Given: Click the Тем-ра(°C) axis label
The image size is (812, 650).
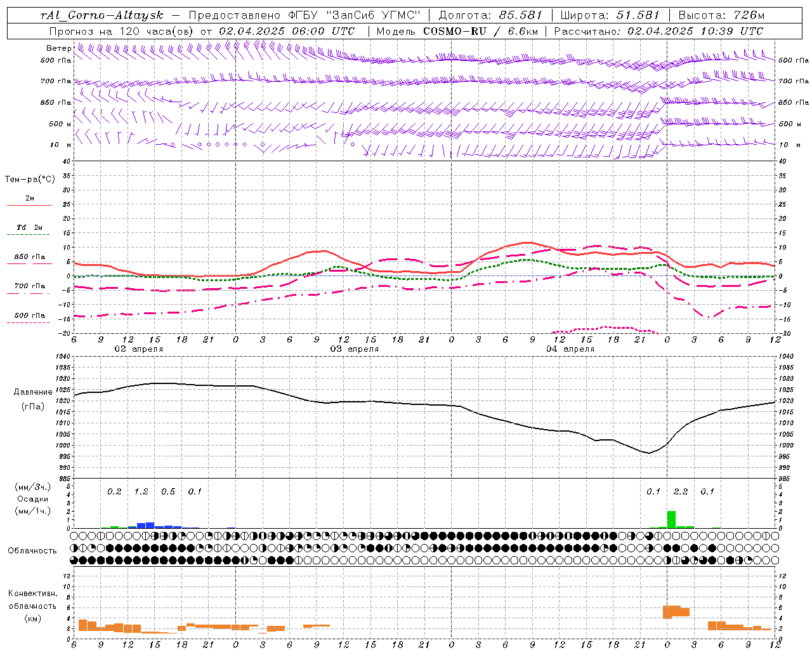Looking at the screenshot, I should (x=30, y=180).
